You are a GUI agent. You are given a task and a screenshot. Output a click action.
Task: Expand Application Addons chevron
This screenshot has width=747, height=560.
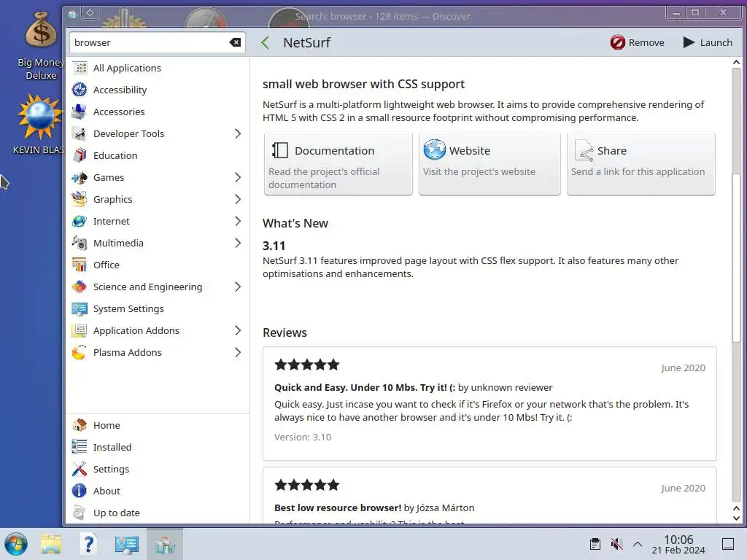click(x=238, y=331)
